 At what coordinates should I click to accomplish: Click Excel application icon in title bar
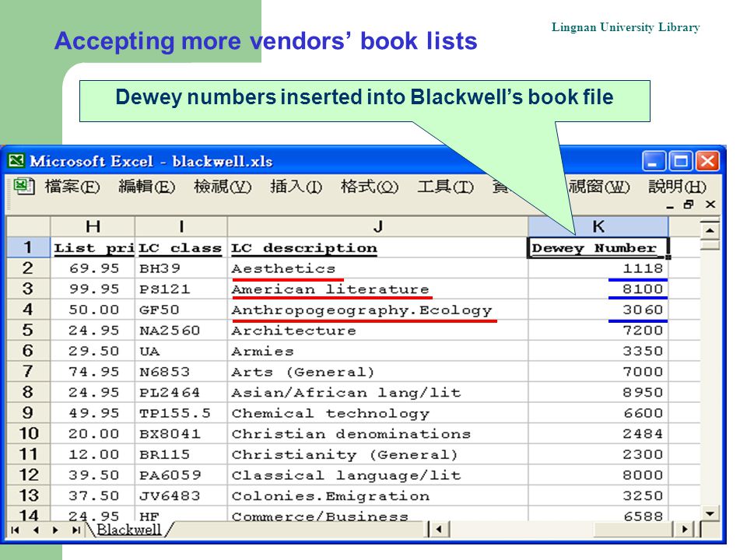pyautogui.click(x=16, y=160)
